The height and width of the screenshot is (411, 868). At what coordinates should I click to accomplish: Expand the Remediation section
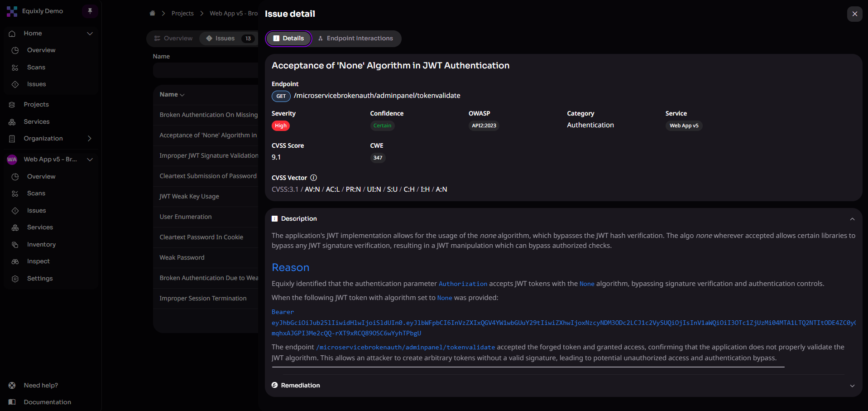pos(852,385)
